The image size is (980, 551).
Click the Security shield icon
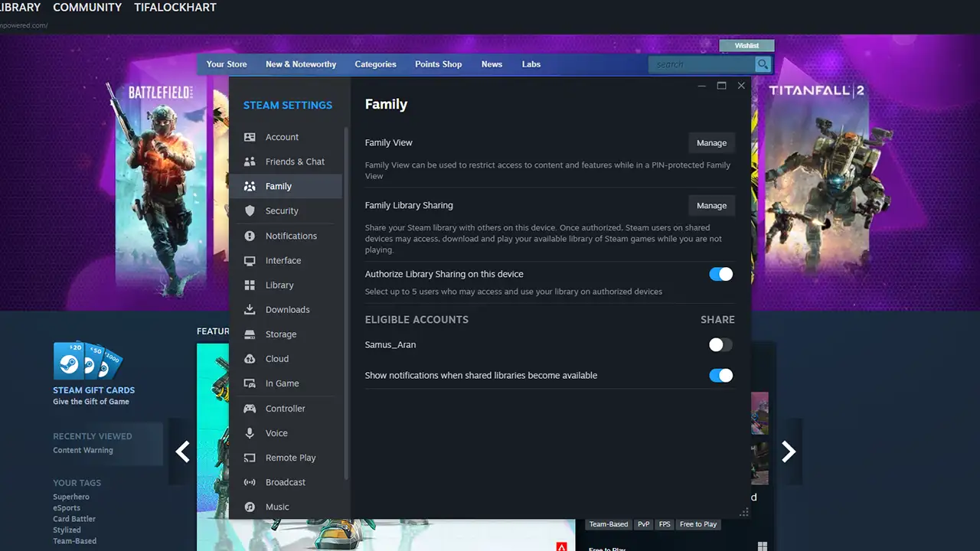[250, 210]
